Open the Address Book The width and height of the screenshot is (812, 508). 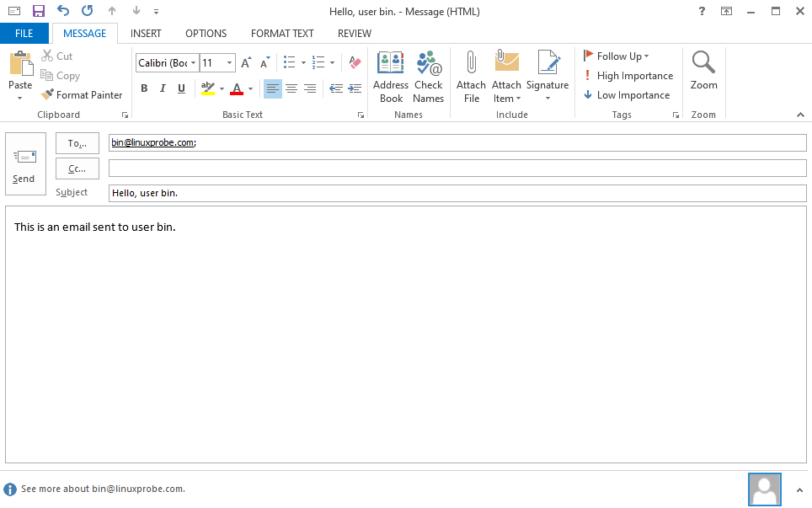pyautogui.click(x=391, y=76)
